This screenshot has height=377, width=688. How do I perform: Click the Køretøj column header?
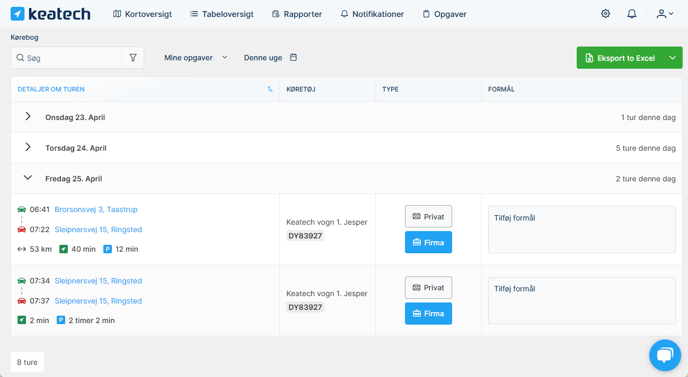[x=301, y=89]
